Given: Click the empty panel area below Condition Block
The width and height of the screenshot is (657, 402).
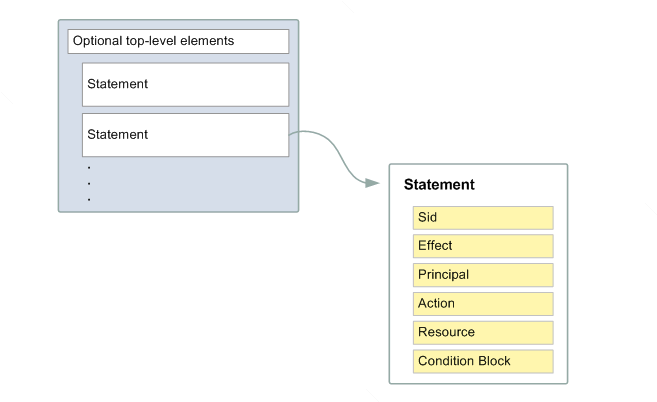Looking at the screenshot, I should click(478, 378).
